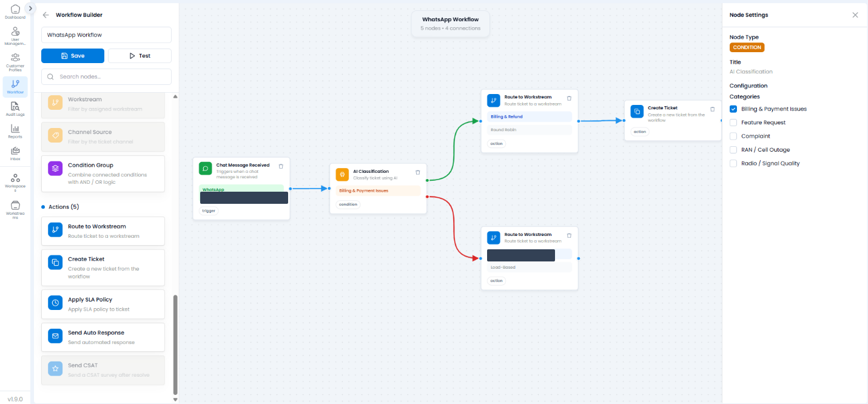Click the node list scroll-up arrow
Screen dimensions: 868x404
pyautogui.click(x=176, y=96)
